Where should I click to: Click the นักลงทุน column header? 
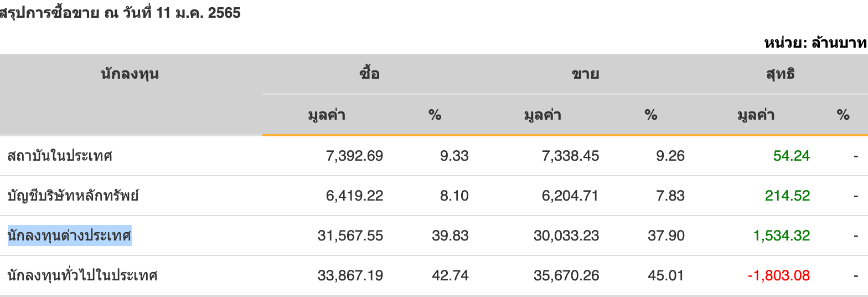(130, 74)
